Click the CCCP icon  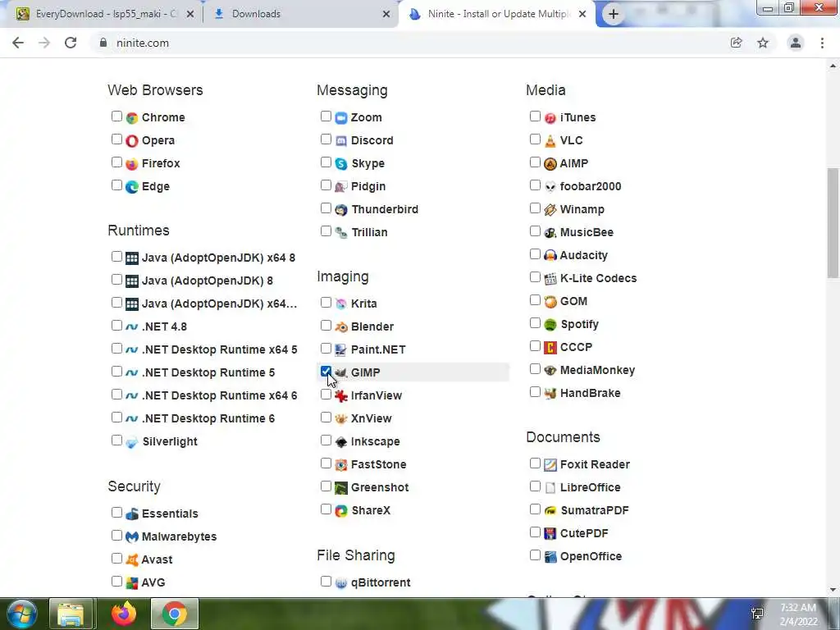[550, 348]
